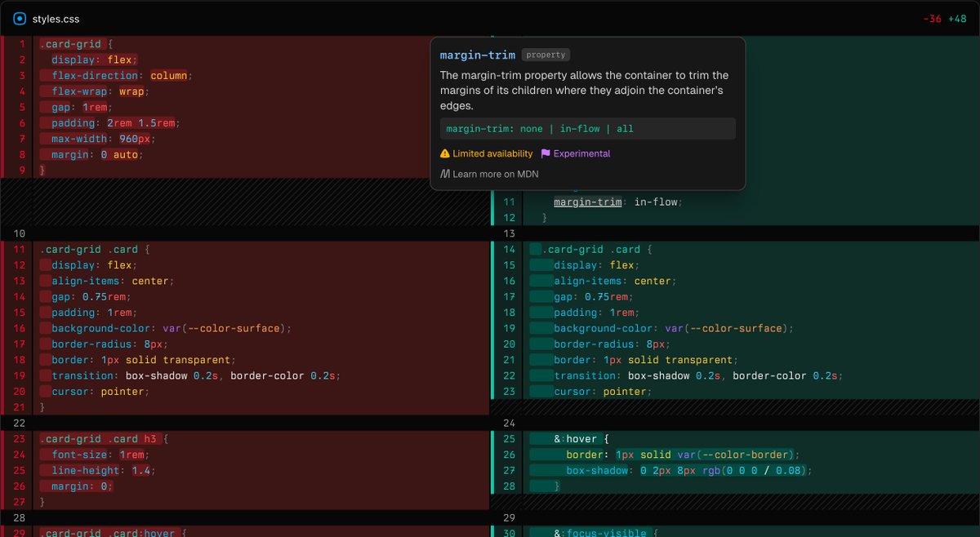The width and height of the screenshot is (980, 537).
Task: Click the syntax box margin-trim: none | in-flow | all
Action: coord(587,129)
